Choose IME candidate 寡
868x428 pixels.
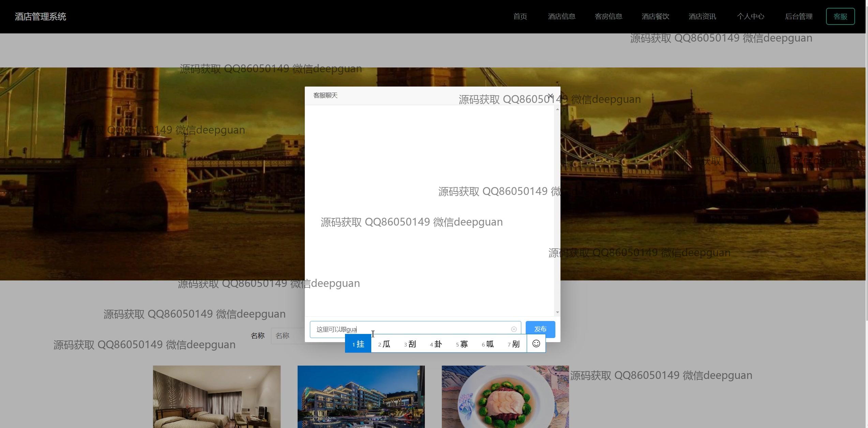[x=462, y=344]
